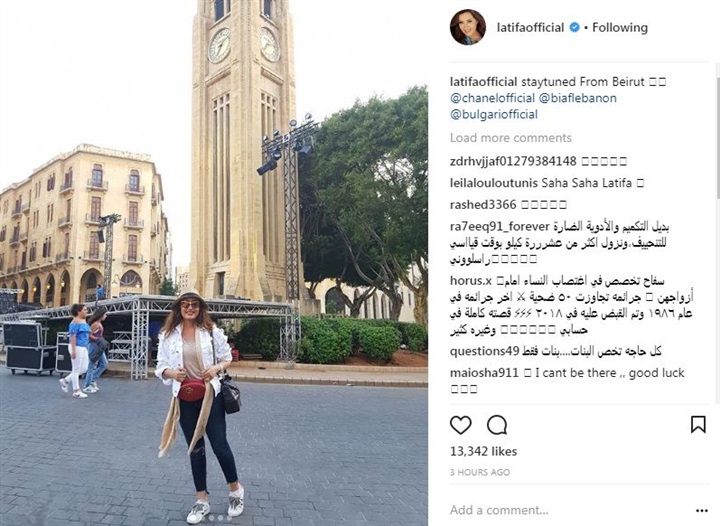The width and height of the screenshot is (720, 526).
Task: Open the 3 HOURS AGO timestamp
Action: (480, 472)
